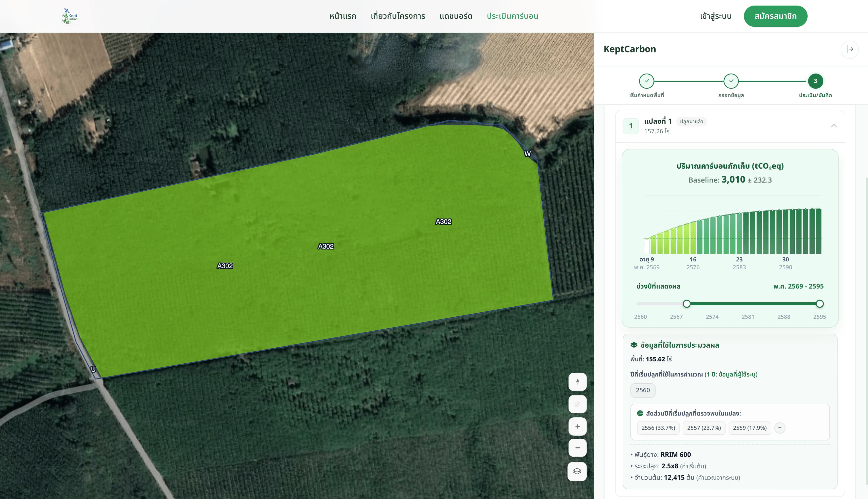868x499 pixels.
Task: Open หน้าแรก menu item
Action: pos(343,16)
